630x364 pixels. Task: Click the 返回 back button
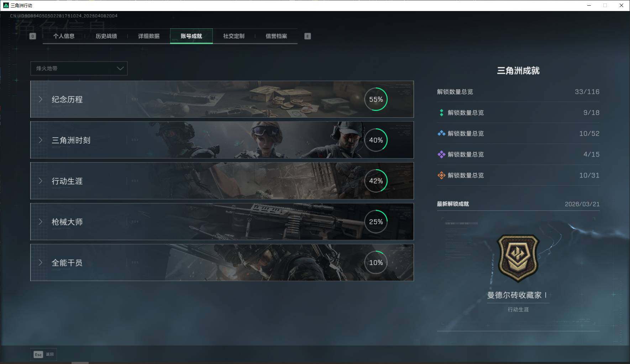[x=43, y=354]
